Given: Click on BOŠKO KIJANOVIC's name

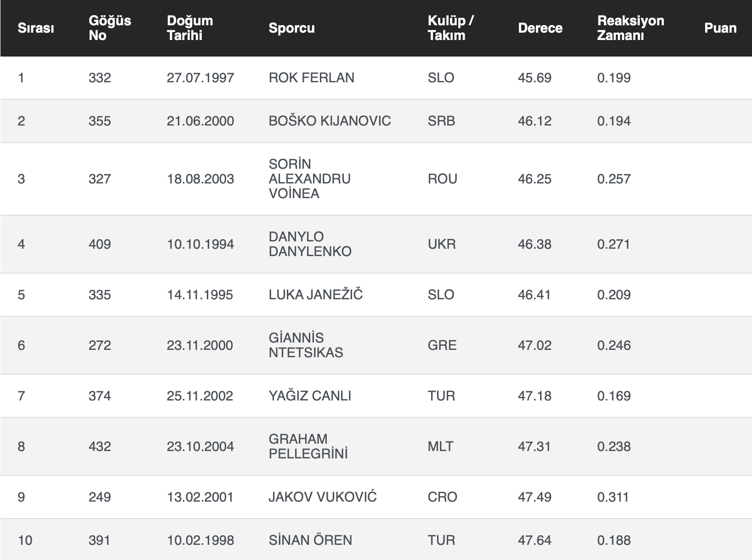Looking at the screenshot, I should 330,121.
